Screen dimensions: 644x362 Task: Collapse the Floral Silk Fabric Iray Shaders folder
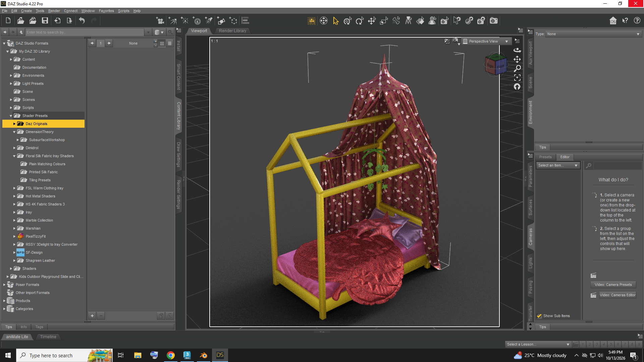(x=14, y=156)
